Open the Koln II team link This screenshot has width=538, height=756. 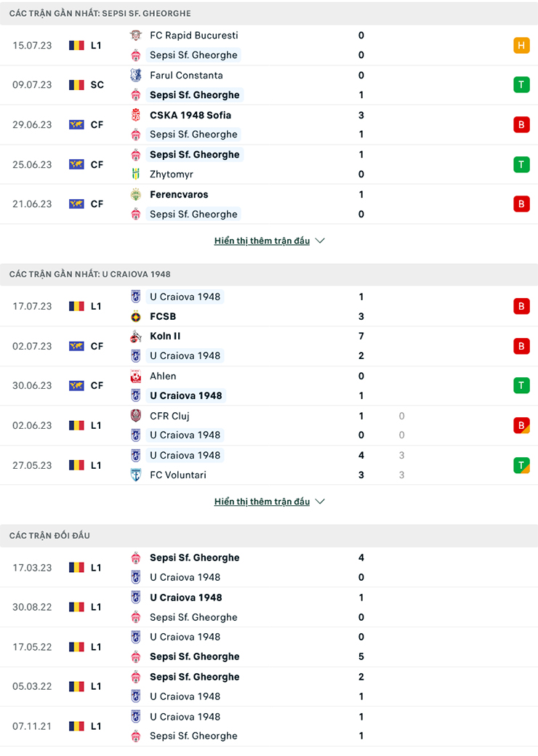coord(165,336)
